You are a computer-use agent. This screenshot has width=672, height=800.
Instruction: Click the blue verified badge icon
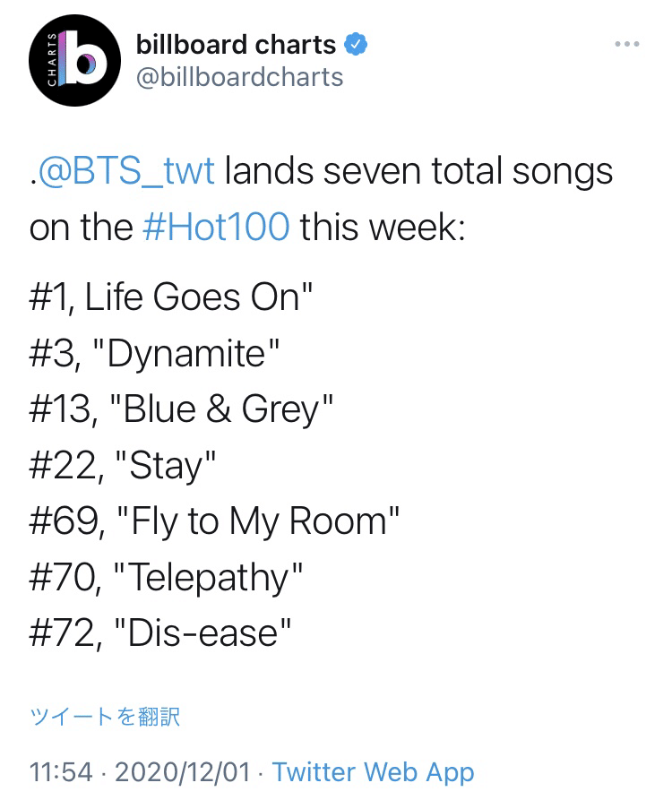(x=356, y=45)
